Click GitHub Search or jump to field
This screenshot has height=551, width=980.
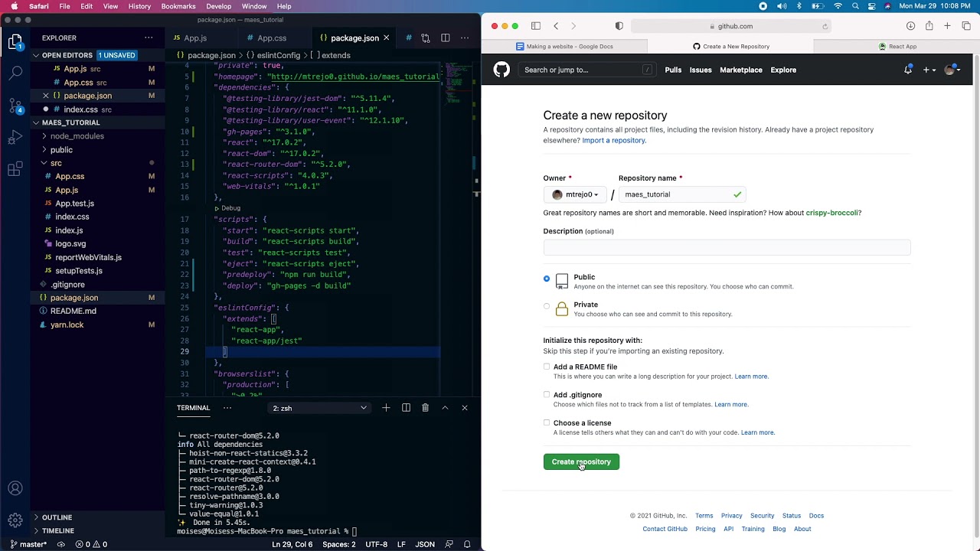tap(586, 70)
